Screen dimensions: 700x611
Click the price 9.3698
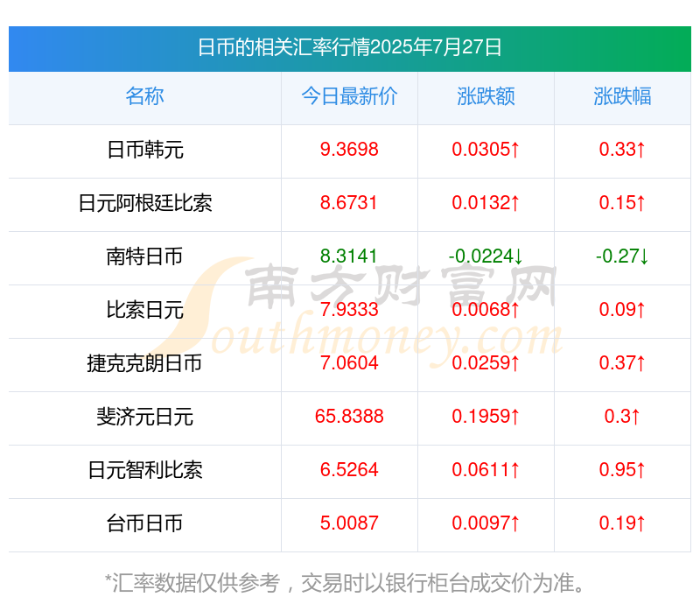click(349, 149)
